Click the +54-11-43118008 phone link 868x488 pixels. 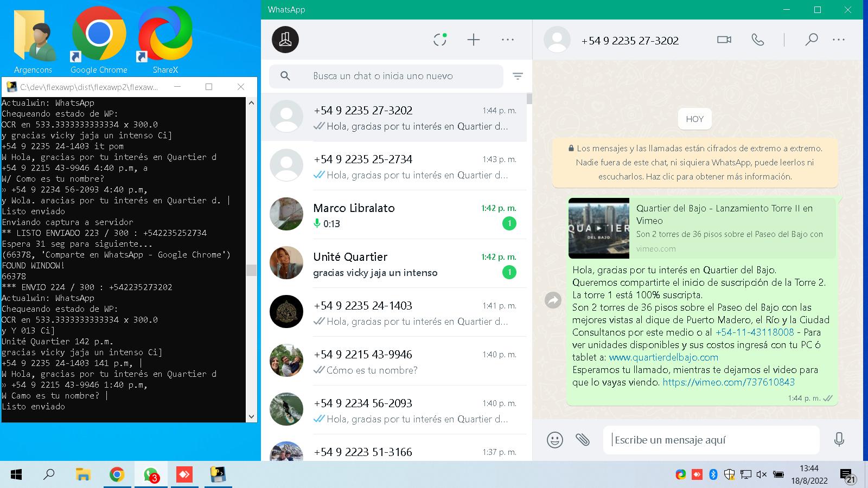(x=755, y=332)
